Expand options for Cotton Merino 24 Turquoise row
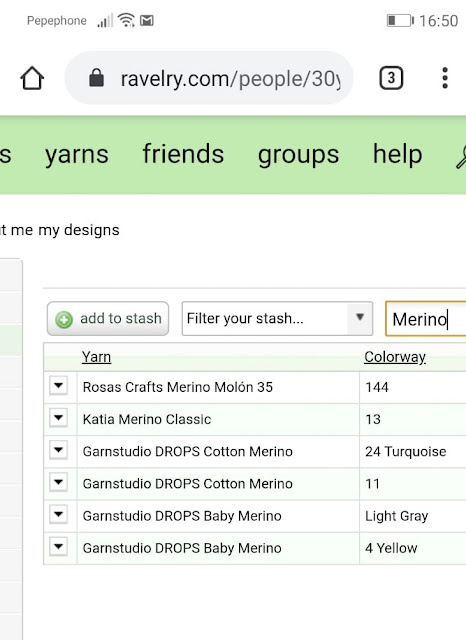The image size is (466, 640). click(58, 450)
